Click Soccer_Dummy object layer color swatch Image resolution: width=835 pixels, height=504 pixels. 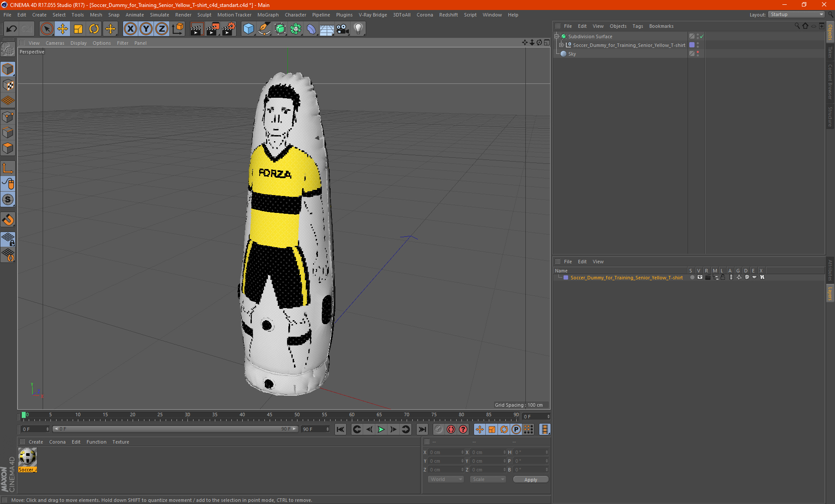tap(692, 45)
